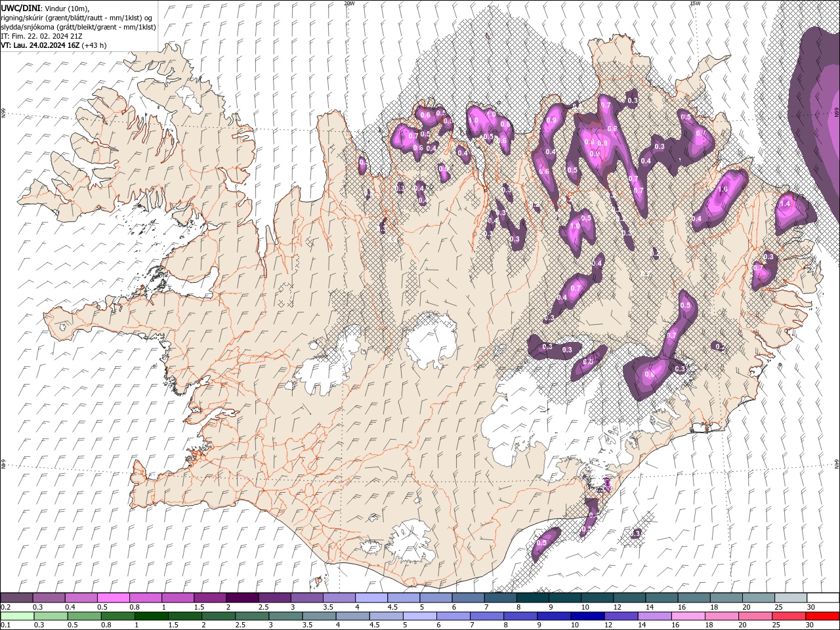Screen dimensions: 840x630
Task: Click the light grey 25–30 snow swatch
Action: pyautogui.click(x=791, y=598)
